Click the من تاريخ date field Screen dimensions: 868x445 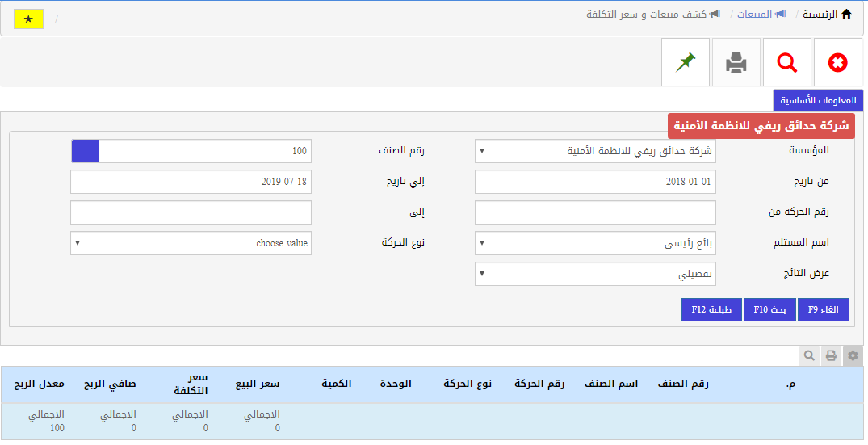[595, 182]
